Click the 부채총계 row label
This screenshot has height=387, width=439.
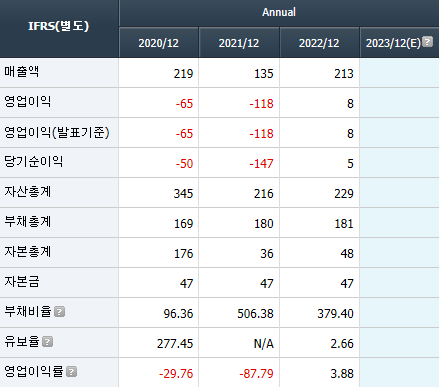[28, 222]
